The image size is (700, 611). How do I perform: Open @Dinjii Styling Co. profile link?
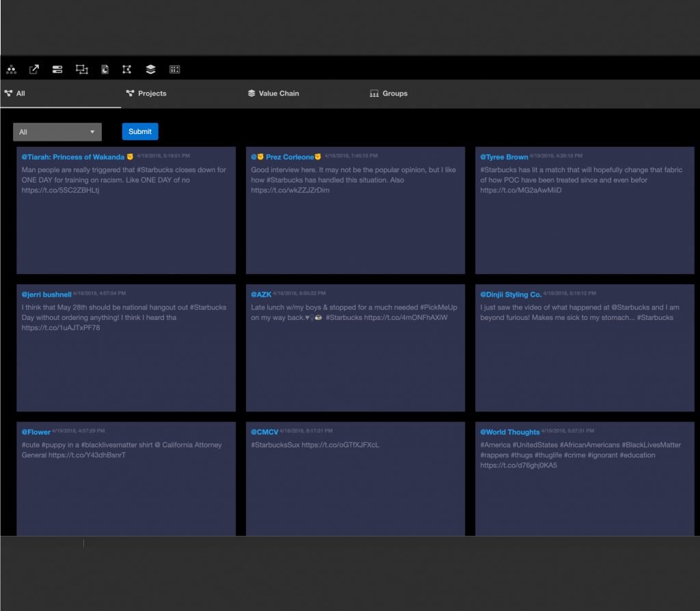click(x=511, y=295)
